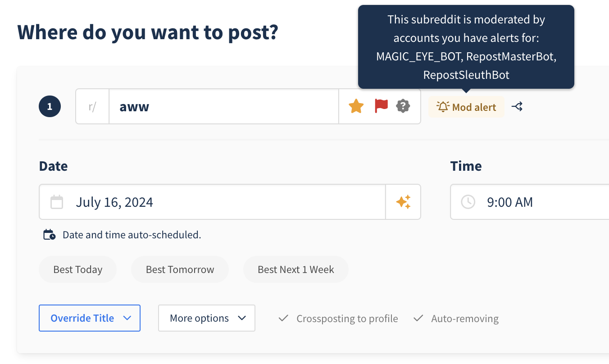Click the July 16, 2024 date field
Image resolution: width=609 pixels, height=364 pixels.
pos(212,202)
